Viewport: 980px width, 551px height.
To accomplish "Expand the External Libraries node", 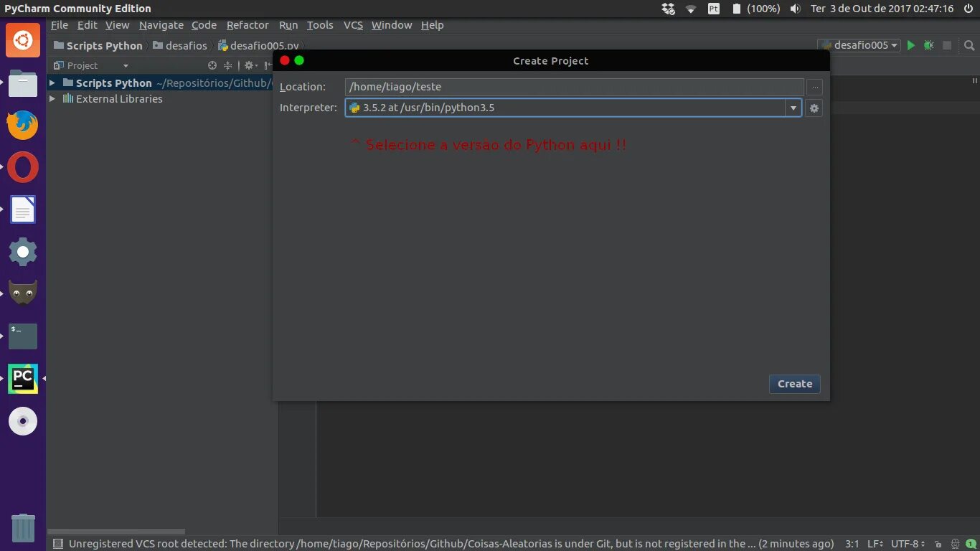I will (52, 98).
